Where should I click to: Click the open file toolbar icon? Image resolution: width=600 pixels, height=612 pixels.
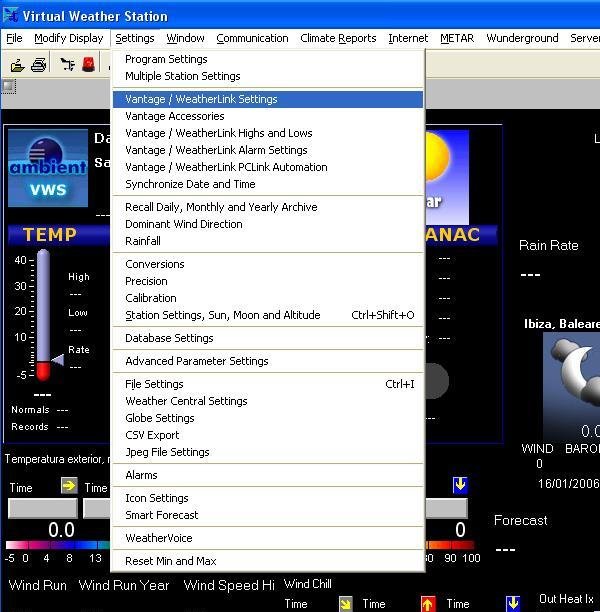click(x=18, y=65)
